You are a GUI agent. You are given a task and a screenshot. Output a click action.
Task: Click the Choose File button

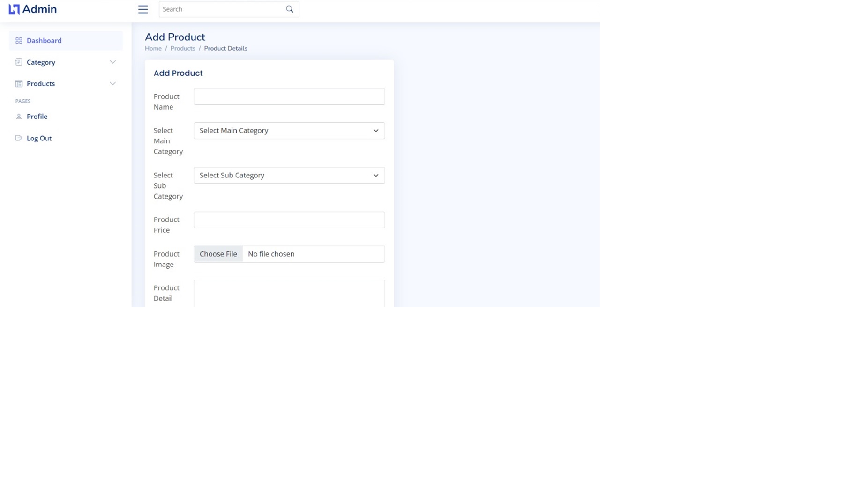point(218,254)
